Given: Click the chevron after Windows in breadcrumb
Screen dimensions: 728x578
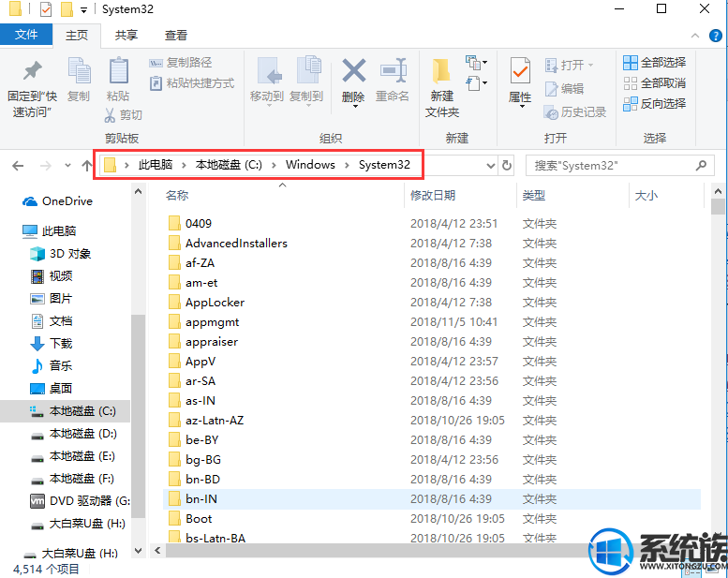Looking at the screenshot, I should pyautogui.click(x=347, y=165).
